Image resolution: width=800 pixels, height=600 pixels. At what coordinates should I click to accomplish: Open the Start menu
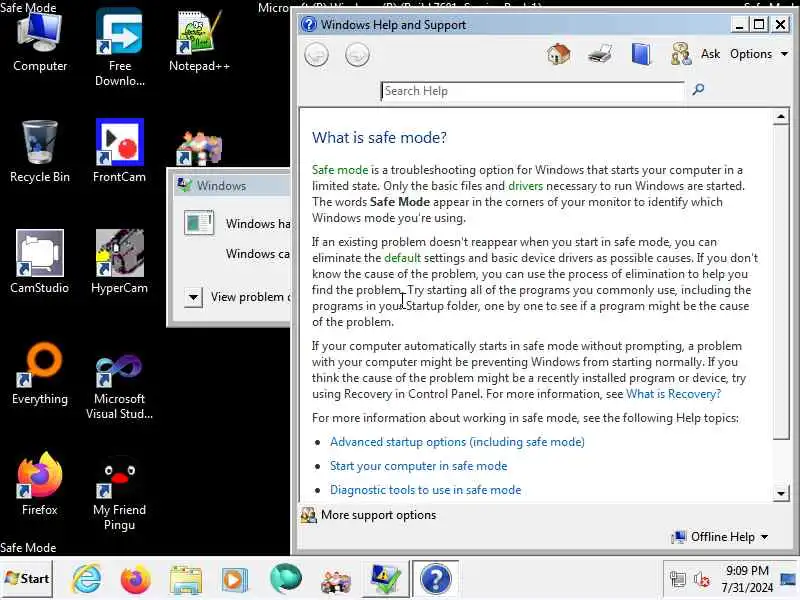[27, 579]
